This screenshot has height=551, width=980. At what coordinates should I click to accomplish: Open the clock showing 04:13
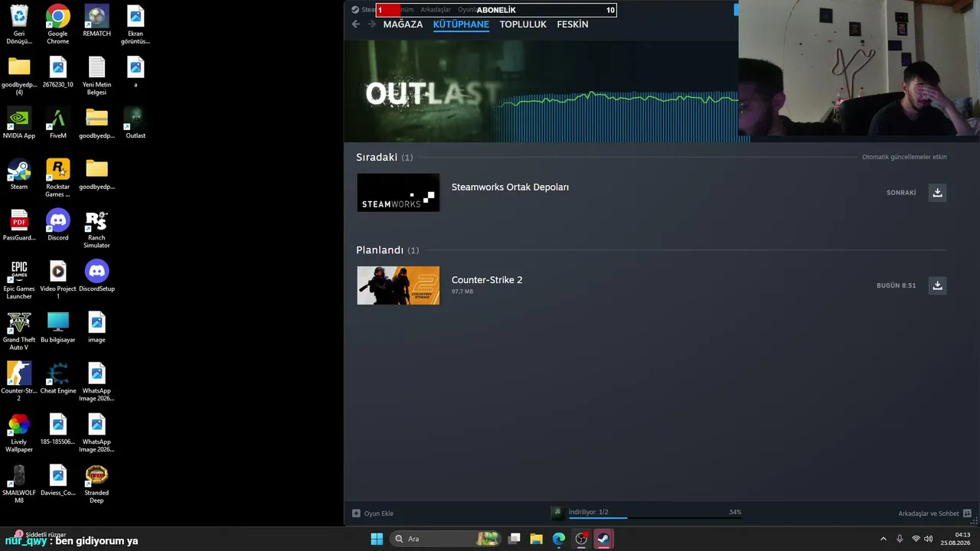click(957, 539)
